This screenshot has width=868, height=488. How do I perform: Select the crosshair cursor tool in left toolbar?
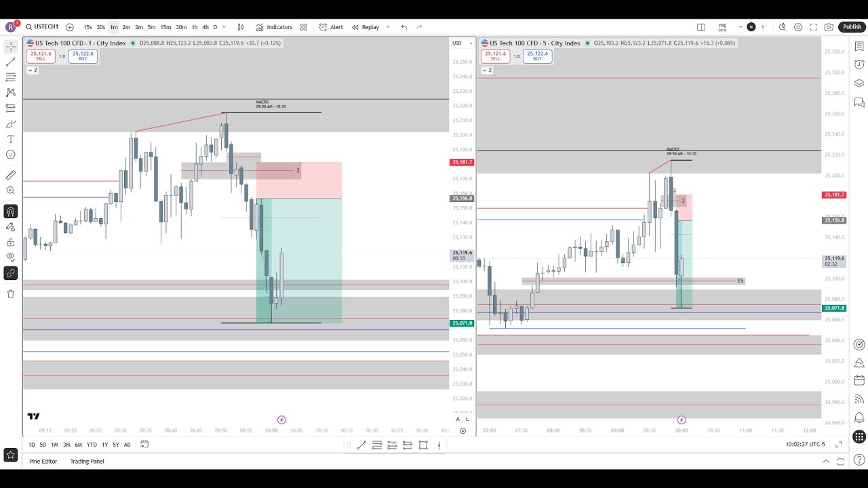point(10,46)
